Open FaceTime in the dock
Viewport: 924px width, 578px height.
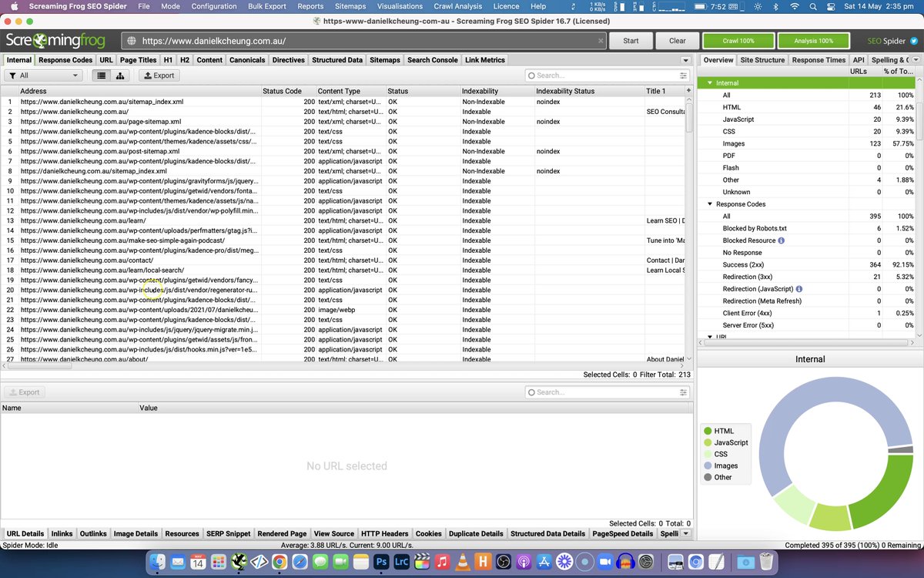[x=340, y=562]
